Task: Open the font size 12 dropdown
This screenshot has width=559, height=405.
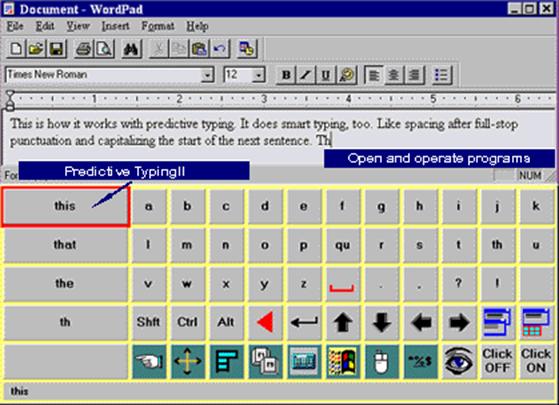Action: (x=258, y=75)
